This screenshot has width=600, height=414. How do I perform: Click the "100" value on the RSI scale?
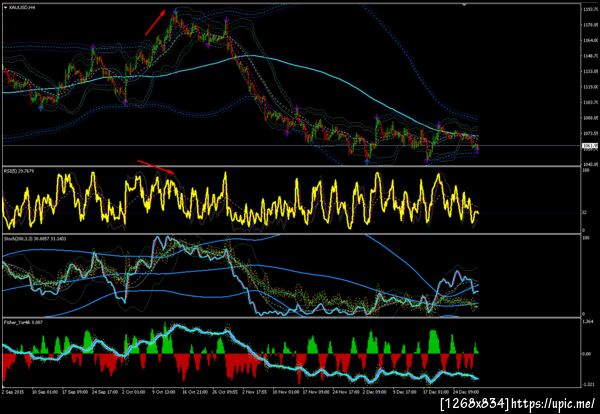[585, 169]
